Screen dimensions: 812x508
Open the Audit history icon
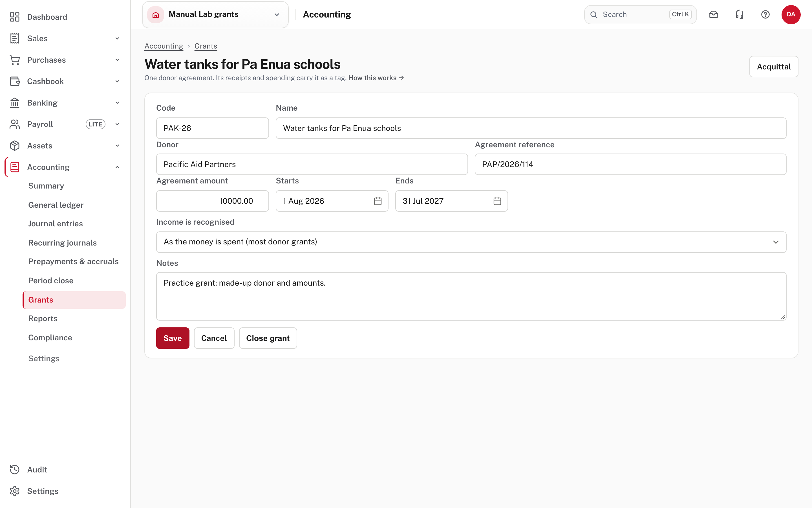coord(14,470)
